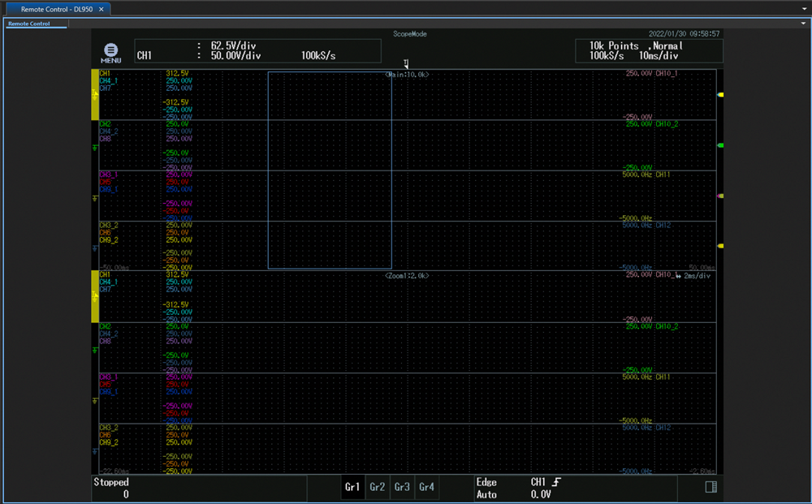Switch to the Gr2 display group

377,487
